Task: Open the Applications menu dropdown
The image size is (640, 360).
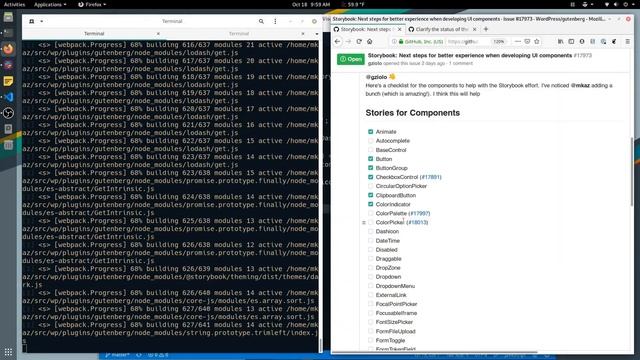Action: (50, 4)
